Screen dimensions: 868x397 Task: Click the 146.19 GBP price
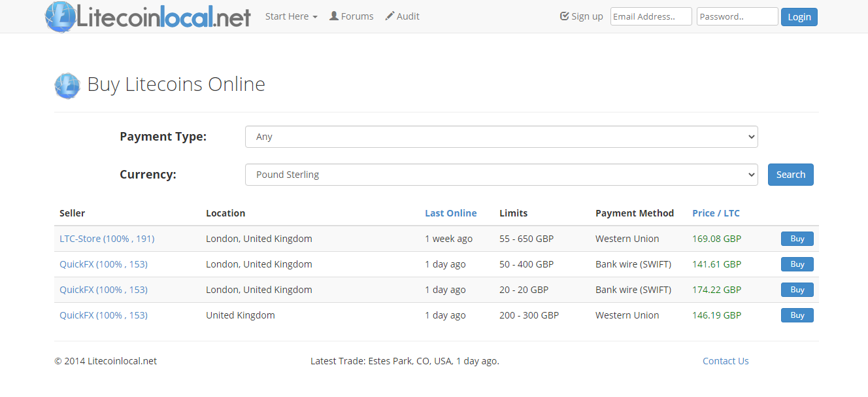tap(716, 315)
